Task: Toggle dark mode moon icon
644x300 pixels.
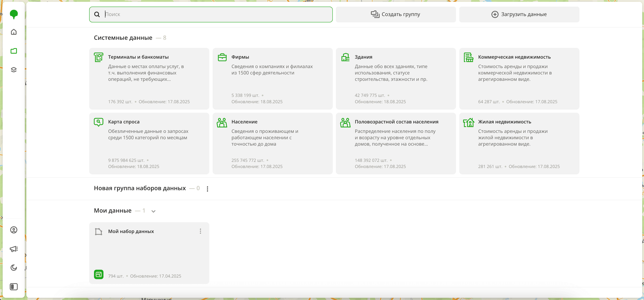Action: (14, 268)
